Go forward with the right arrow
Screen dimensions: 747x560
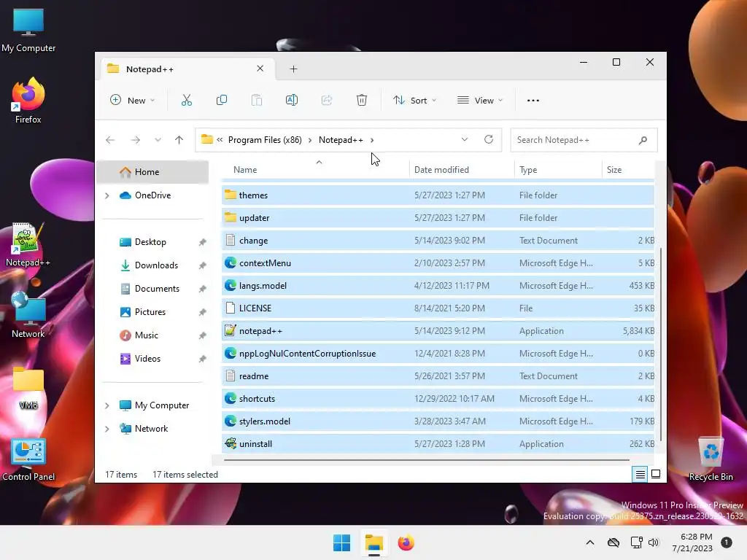click(135, 140)
